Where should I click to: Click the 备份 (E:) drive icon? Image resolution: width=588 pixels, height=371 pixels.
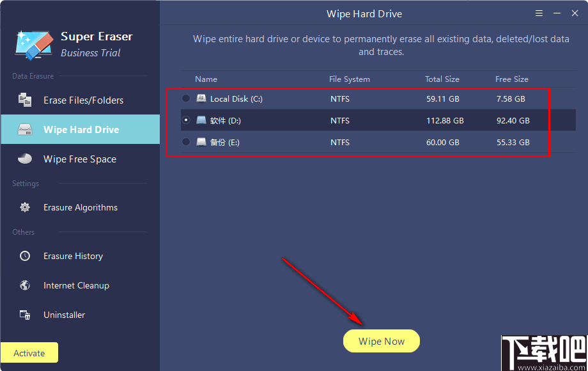pyautogui.click(x=201, y=142)
